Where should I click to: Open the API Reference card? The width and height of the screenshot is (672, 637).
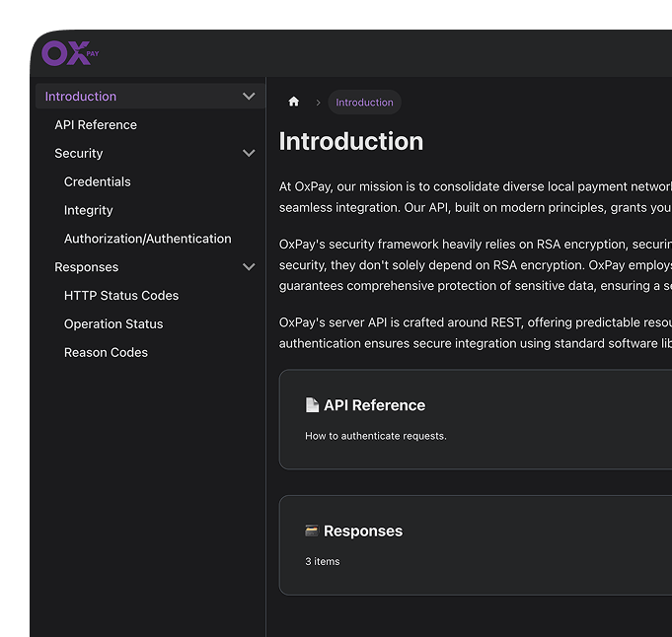coord(474,419)
